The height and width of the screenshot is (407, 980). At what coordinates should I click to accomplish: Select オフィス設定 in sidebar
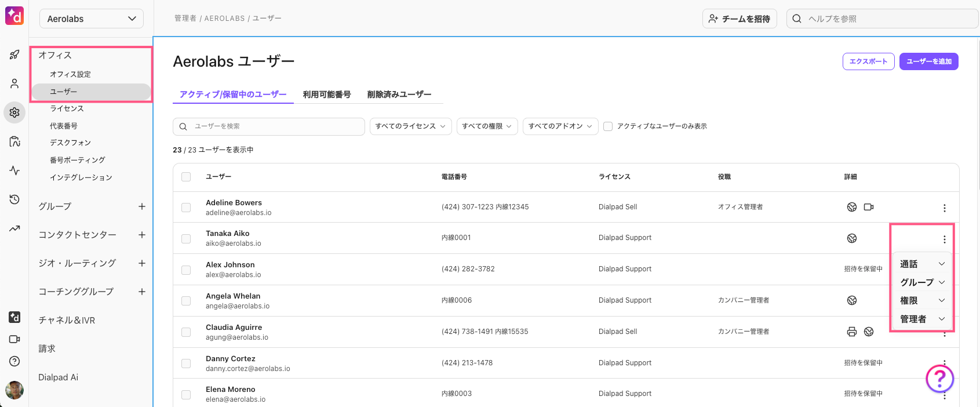click(x=70, y=74)
